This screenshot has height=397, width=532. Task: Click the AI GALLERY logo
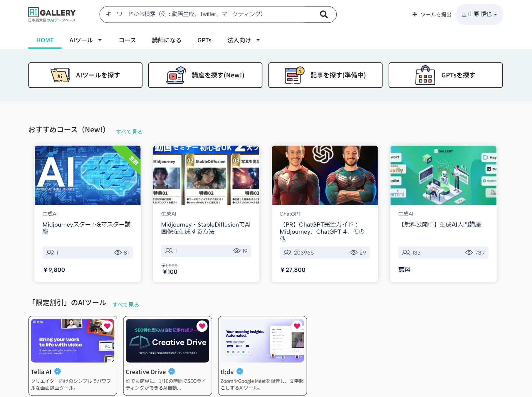[52, 14]
